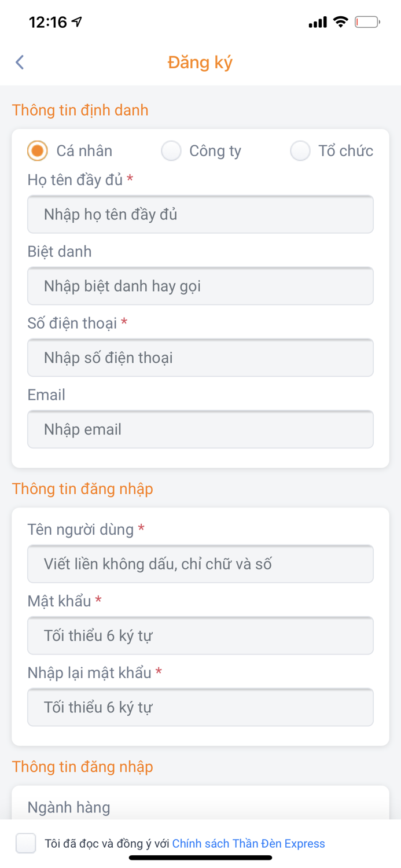Tap the Mật khẩu password field
Viewport: 401px width, 868px height.
tap(200, 635)
